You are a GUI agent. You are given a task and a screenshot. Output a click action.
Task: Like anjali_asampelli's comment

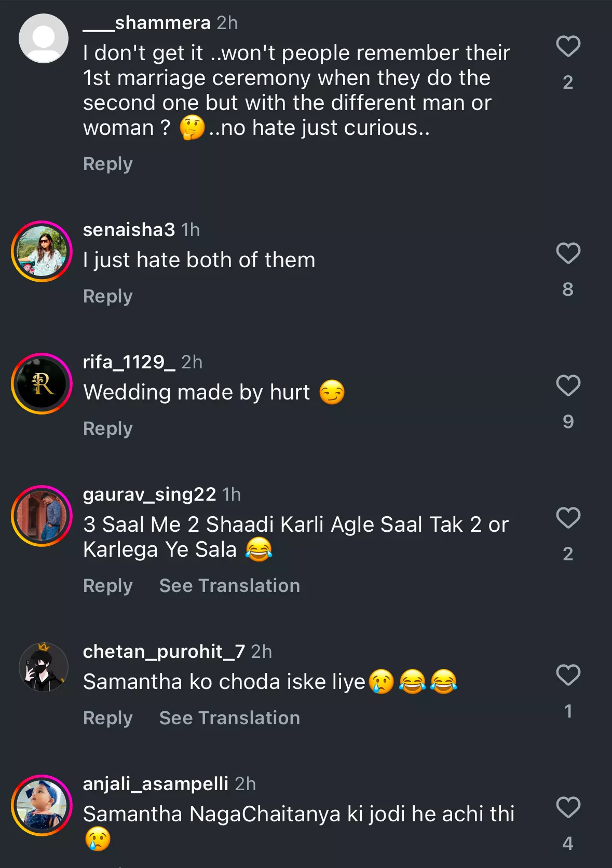pyautogui.click(x=568, y=807)
